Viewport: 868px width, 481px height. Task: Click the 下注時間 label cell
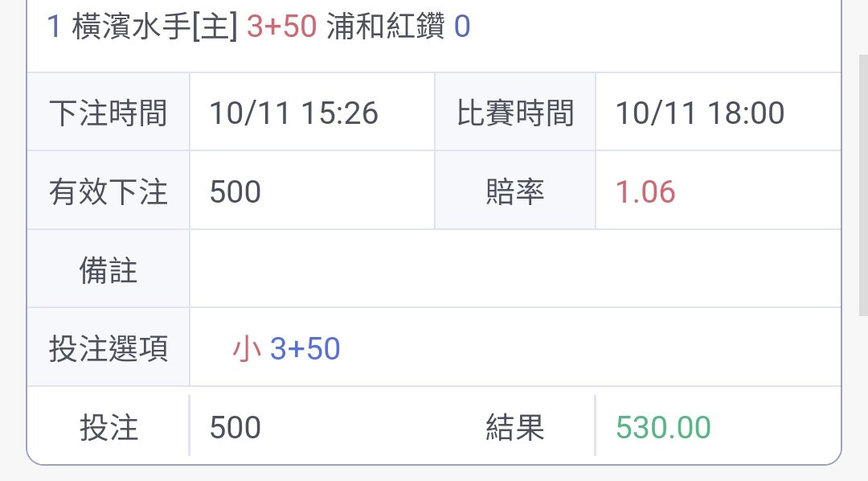pyautogui.click(x=108, y=112)
